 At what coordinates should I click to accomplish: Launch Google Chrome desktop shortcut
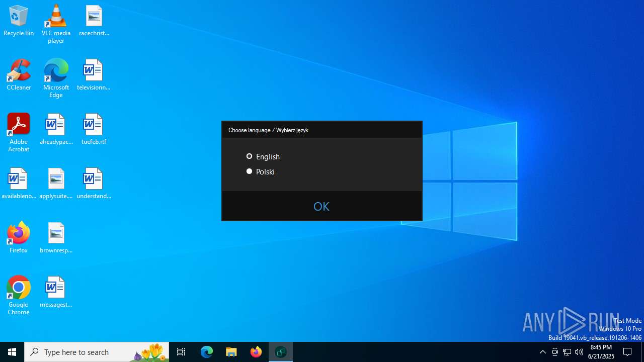tap(19, 296)
